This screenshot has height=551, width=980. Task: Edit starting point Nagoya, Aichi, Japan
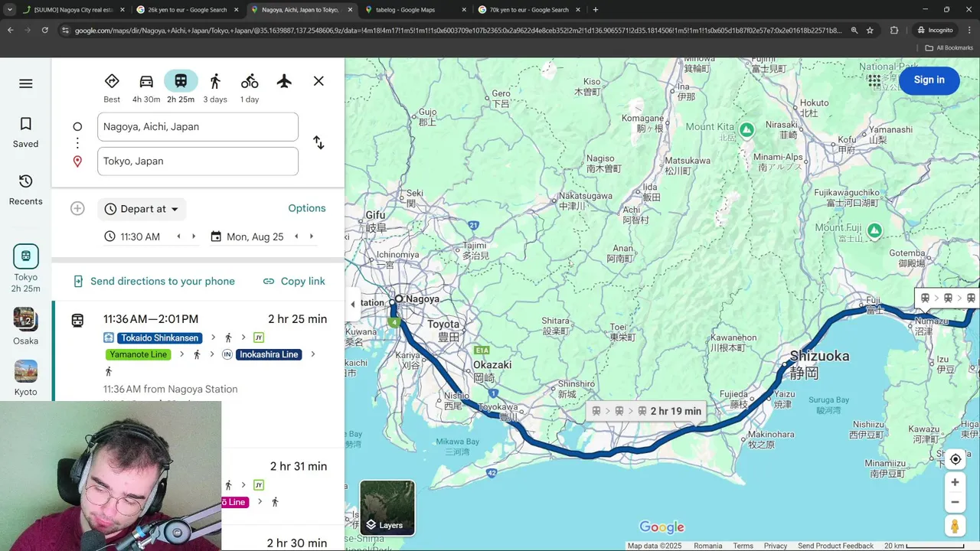click(198, 127)
